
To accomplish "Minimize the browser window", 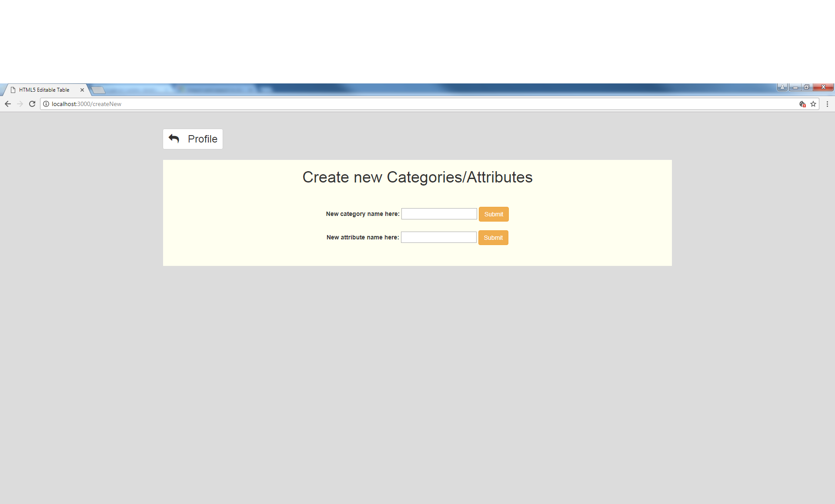I will pyautogui.click(x=795, y=87).
